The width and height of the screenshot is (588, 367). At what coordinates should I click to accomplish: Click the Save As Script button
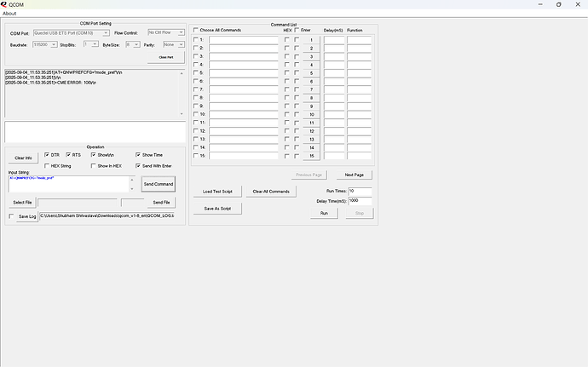[217, 209]
